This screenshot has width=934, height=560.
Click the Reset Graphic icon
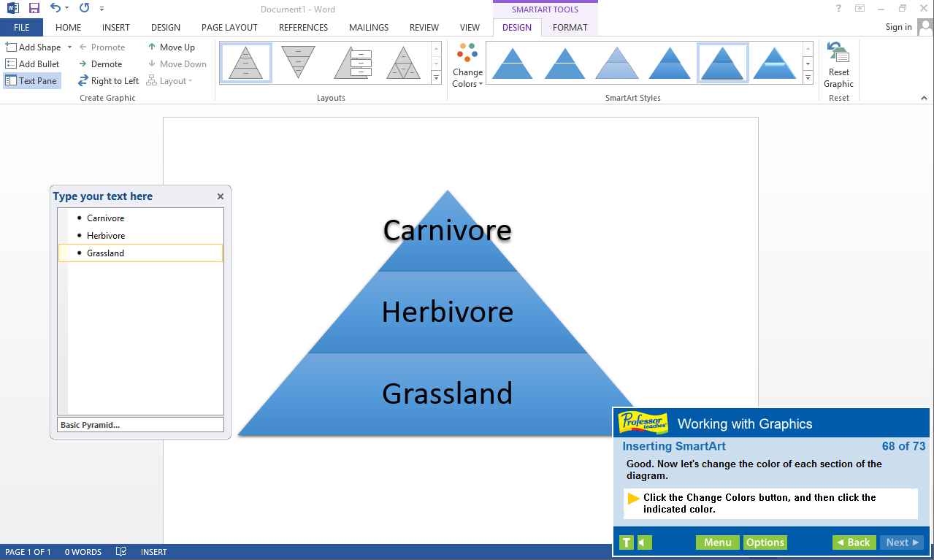[x=838, y=53]
